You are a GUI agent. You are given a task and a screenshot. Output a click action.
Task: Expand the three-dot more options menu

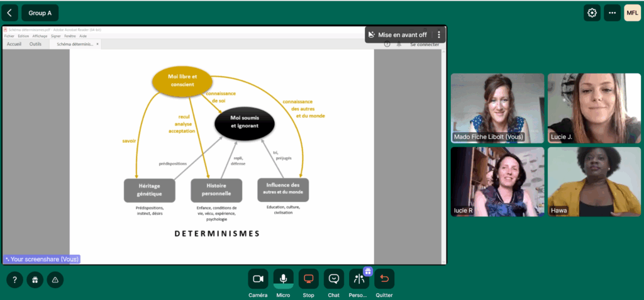click(612, 13)
